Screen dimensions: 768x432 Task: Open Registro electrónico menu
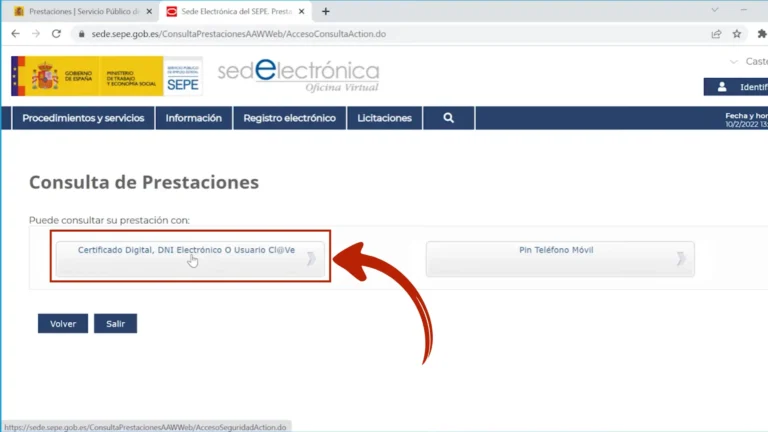point(289,118)
